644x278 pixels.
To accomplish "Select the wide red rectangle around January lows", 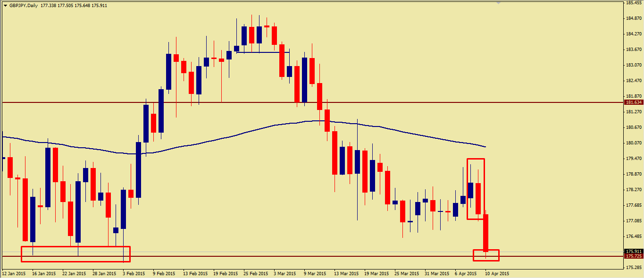I will click(x=75, y=247).
